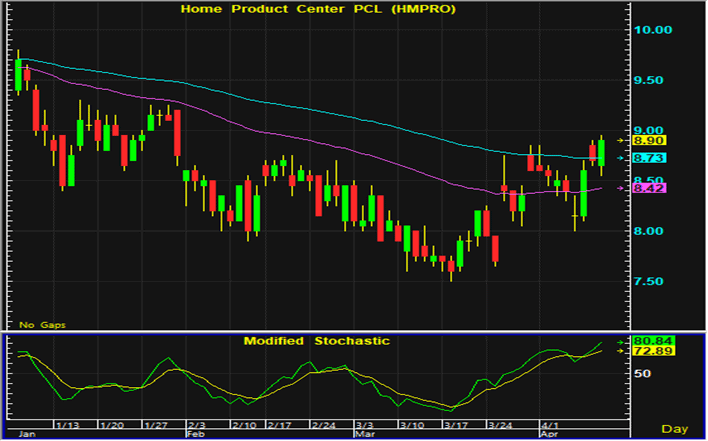Viewport: 708px width, 441px height.
Task: Click the 7.50 price axis label
Action: pos(660,281)
